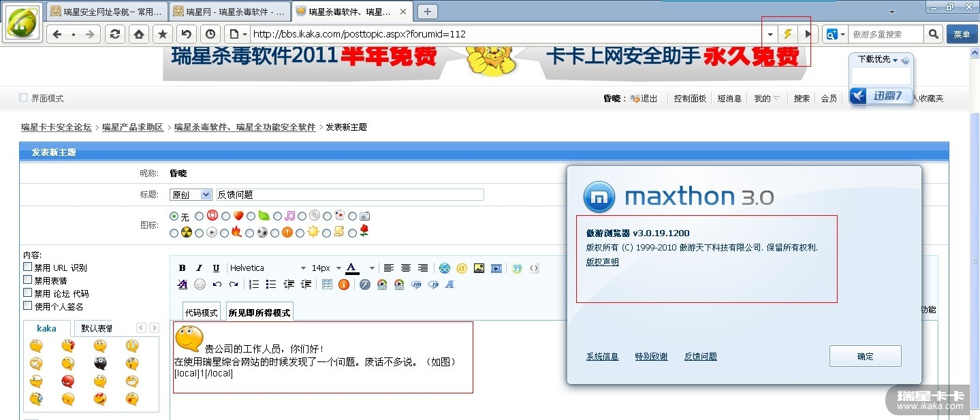Apply bold formatting in the editor
980x420 pixels.
tap(183, 268)
